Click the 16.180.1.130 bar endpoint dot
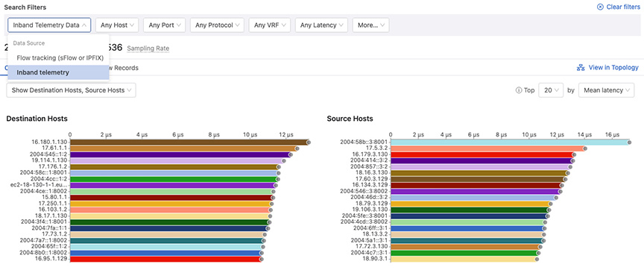644x270 pixels. pyautogui.click(x=309, y=142)
